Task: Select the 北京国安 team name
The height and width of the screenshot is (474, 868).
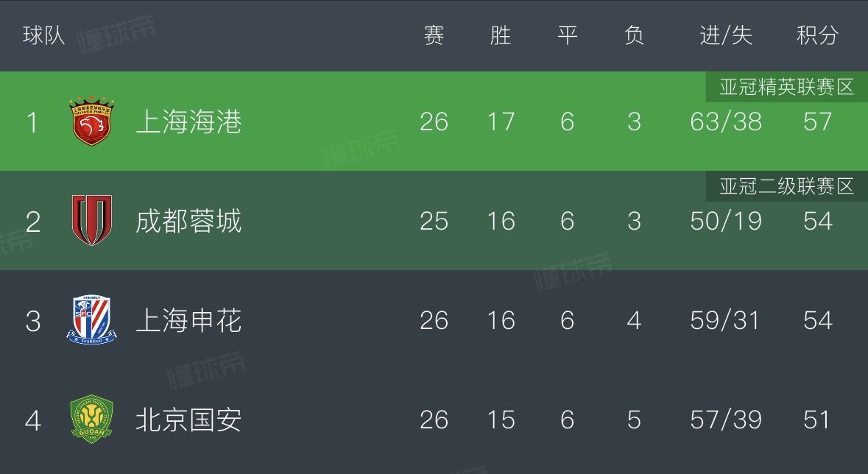Action: pos(188,420)
